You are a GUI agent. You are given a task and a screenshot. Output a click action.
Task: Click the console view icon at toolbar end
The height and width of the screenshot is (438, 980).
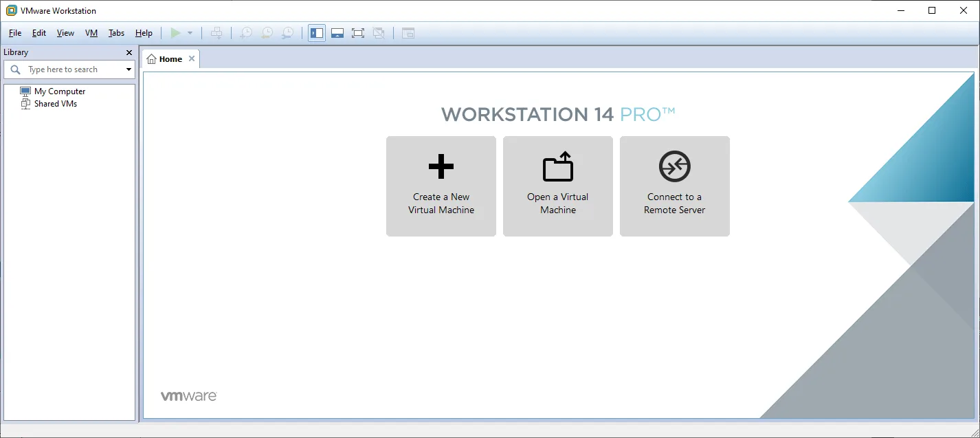[408, 33]
